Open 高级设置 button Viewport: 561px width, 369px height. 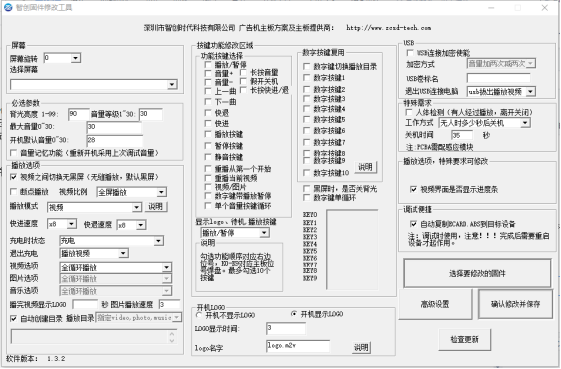(x=435, y=304)
